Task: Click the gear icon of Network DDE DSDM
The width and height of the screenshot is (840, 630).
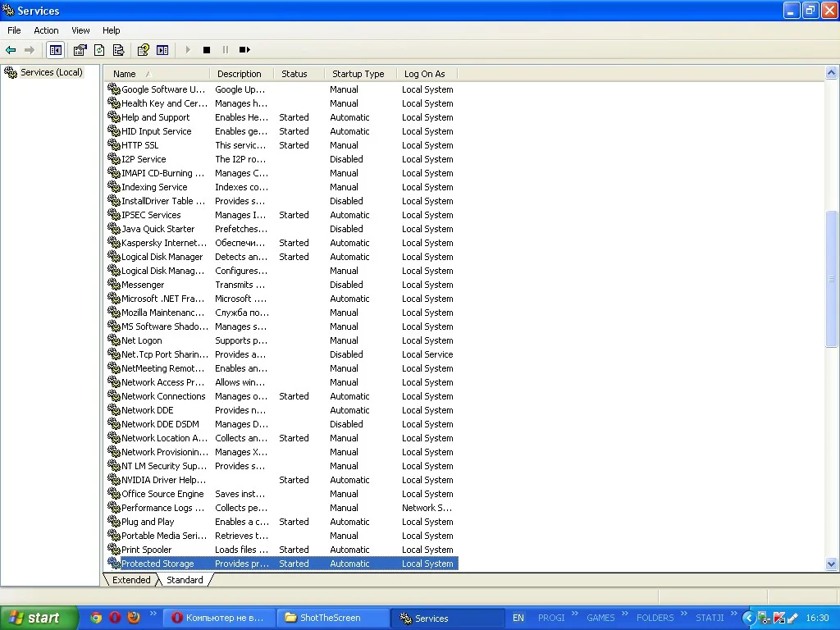Action: pos(113,423)
